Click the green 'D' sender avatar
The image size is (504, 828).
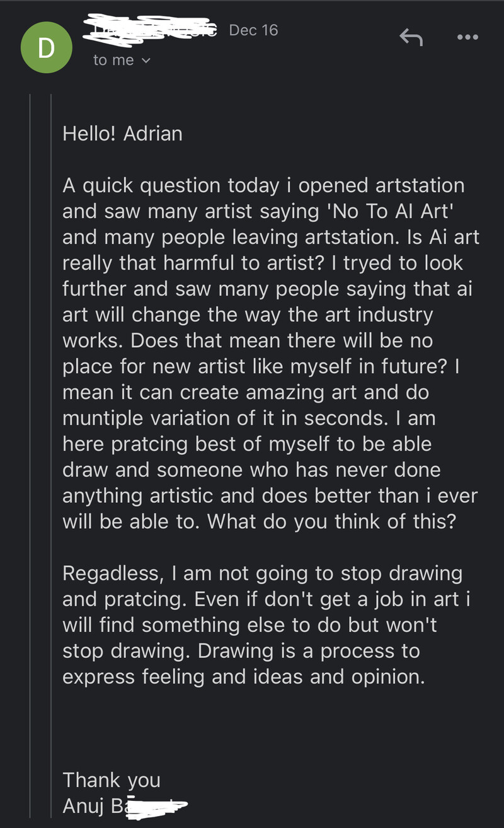point(47,47)
